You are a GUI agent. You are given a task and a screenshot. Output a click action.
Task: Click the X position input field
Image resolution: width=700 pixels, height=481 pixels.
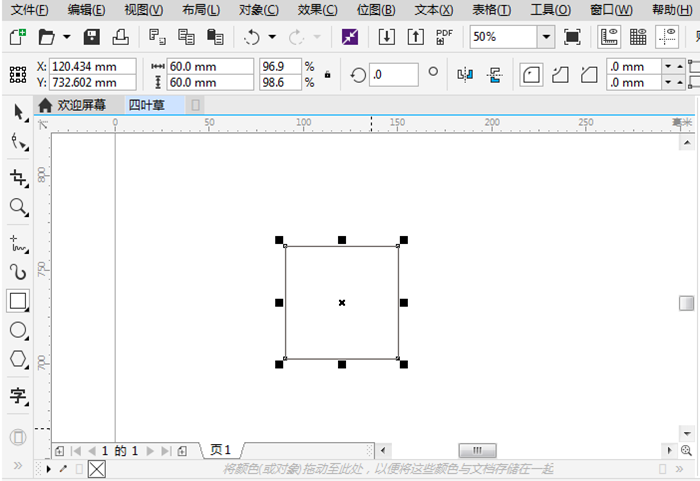93,66
